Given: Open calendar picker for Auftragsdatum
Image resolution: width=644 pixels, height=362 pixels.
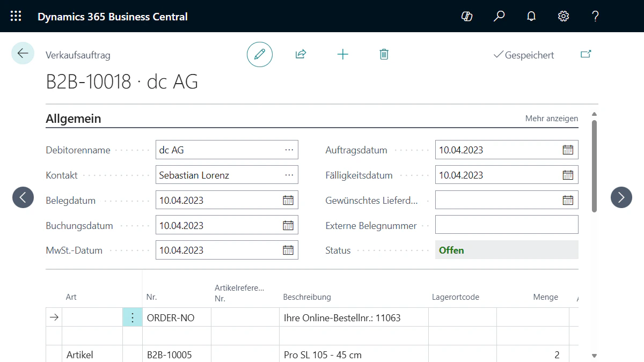Looking at the screenshot, I should pos(568,150).
